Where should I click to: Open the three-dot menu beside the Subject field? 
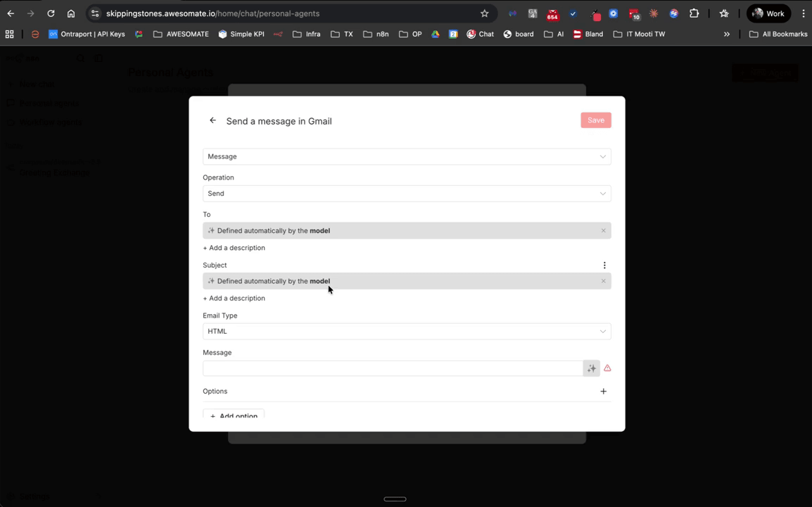pyautogui.click(x=604, y=265)
